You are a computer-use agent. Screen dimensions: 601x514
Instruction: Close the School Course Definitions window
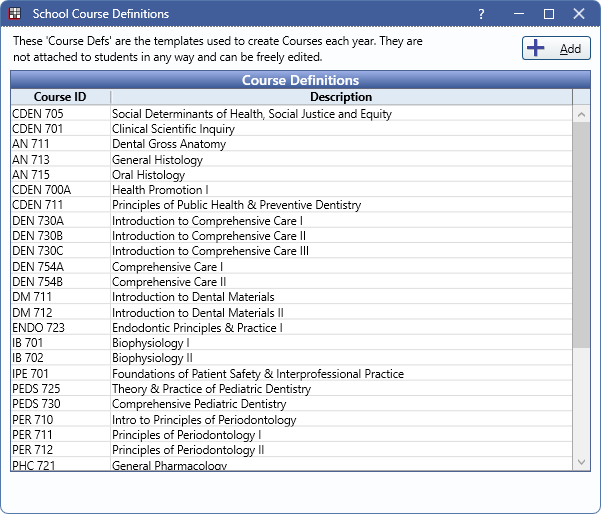(x=581, y=14)
